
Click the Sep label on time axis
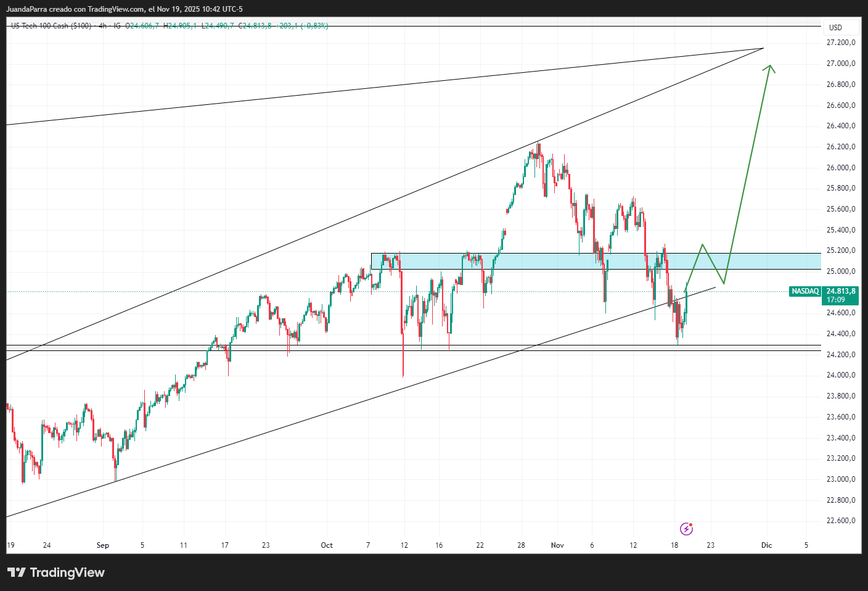103,545
